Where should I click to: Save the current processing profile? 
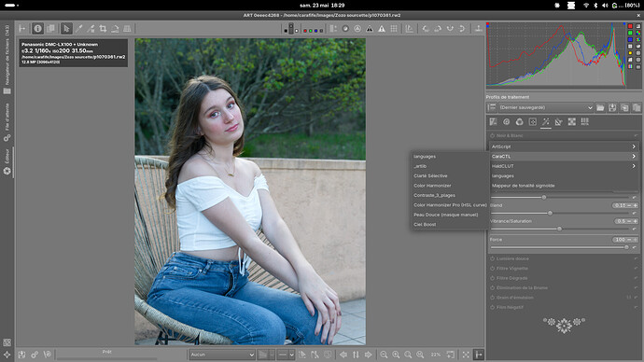click(x=612, y=107)
